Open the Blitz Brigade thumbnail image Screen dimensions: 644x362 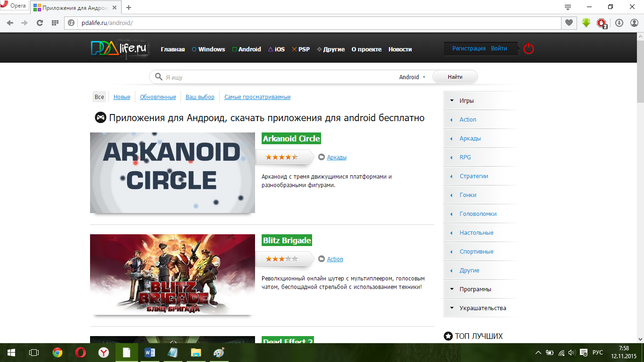coord(172,274)
